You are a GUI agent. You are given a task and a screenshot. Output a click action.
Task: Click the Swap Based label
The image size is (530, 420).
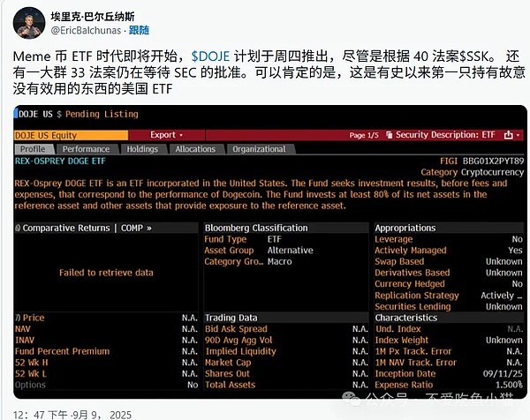tap(399, 262)
